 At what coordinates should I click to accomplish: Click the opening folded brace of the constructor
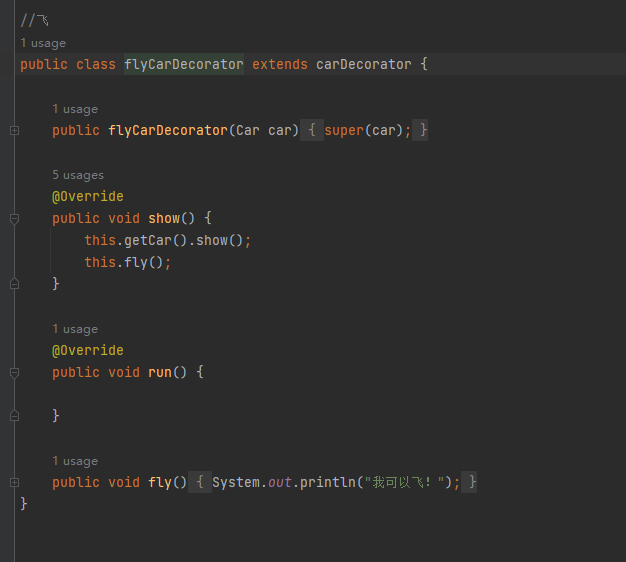[x=312, y=130]
